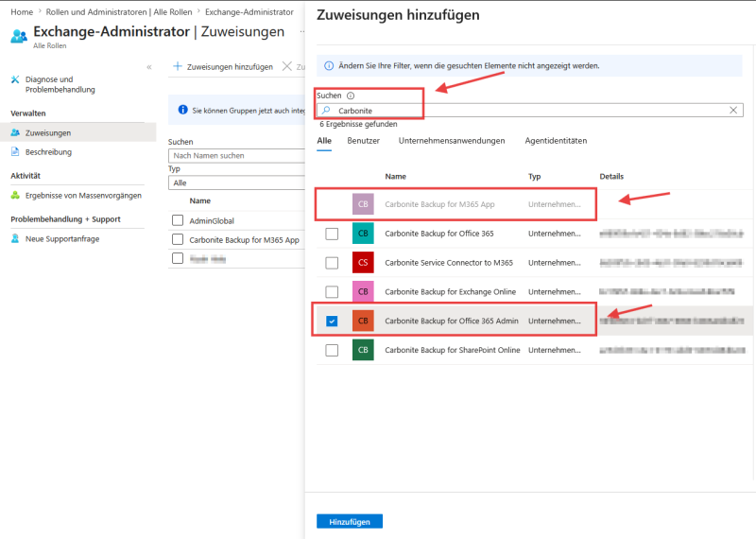Click the magnifier icon in search box
This screenshot has width=756, height=539.
tap(326, 110)
